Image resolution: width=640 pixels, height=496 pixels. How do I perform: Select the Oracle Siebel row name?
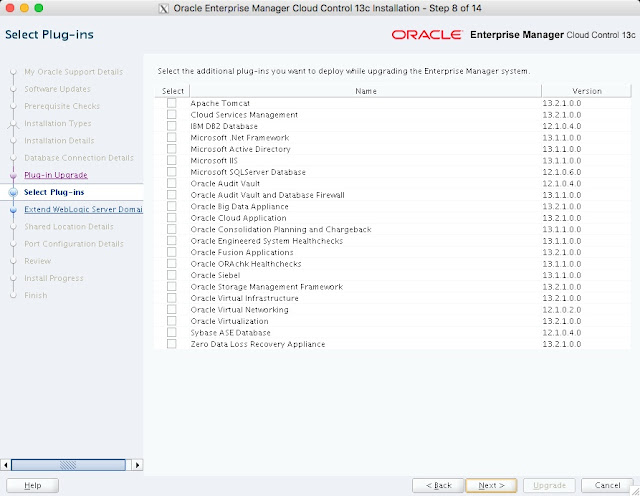pos(215,275)
